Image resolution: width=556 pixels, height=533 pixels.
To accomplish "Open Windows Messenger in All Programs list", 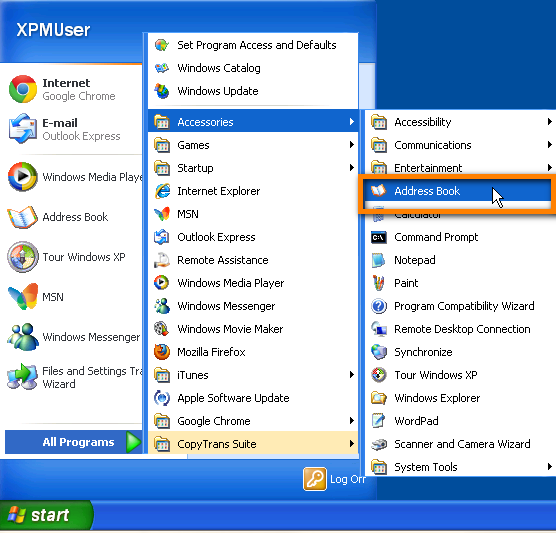I will (253, 306).
